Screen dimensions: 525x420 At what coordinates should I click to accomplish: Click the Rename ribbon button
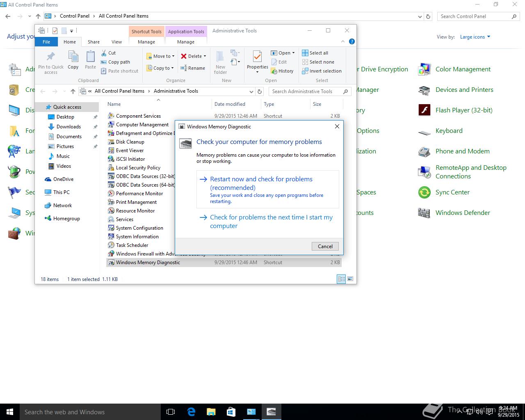[x=193, y=68]
